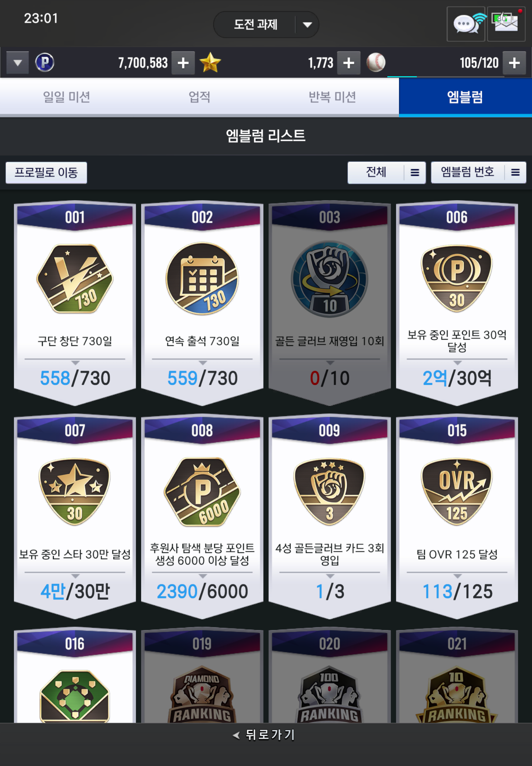The image size is (532, 766).
Task: Open the mailbox envelope icon
Action: point(506,24)
